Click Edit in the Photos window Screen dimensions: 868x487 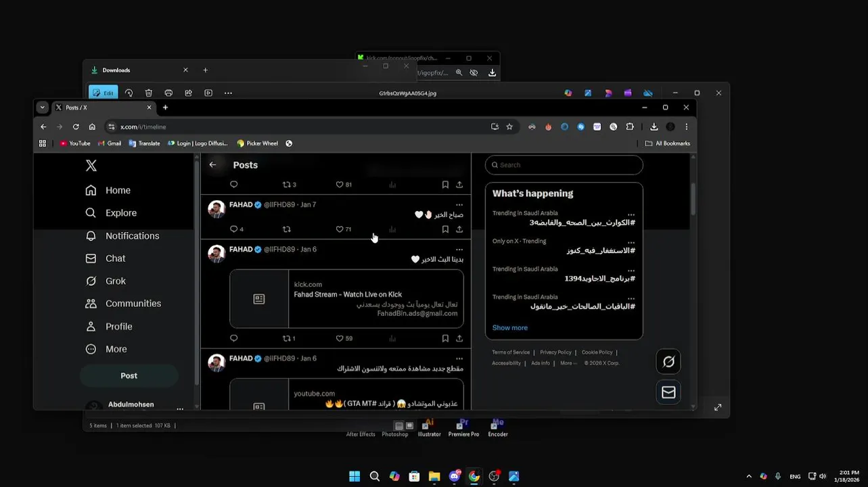point(103,93)
